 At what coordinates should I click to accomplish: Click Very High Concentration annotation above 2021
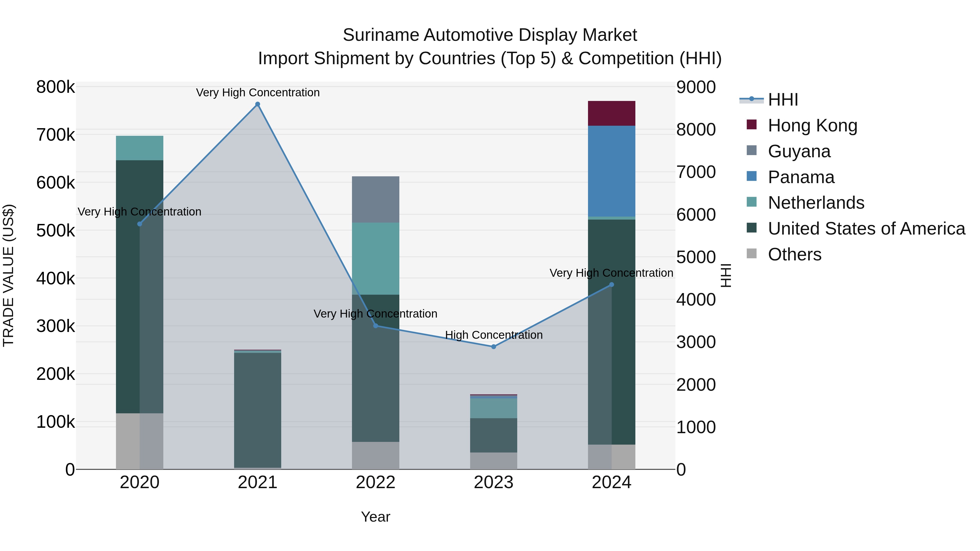(258, 93)
